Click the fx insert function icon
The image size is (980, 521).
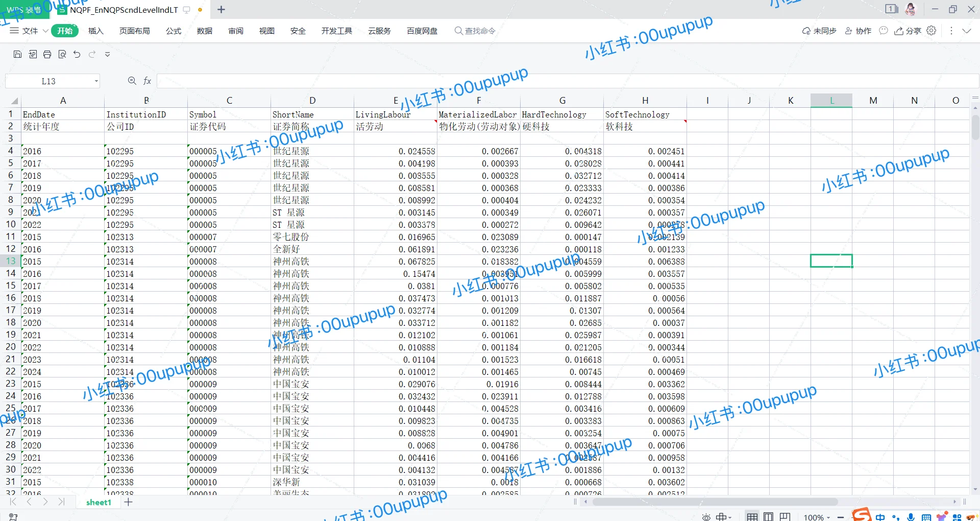coord(148,81)
